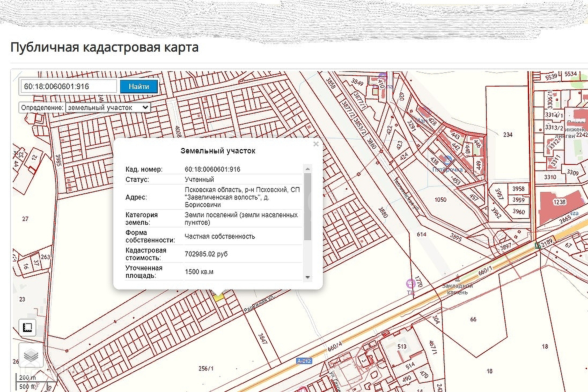
Task: Click the red building labeled 1238
Action: click(x=560, y=203)
